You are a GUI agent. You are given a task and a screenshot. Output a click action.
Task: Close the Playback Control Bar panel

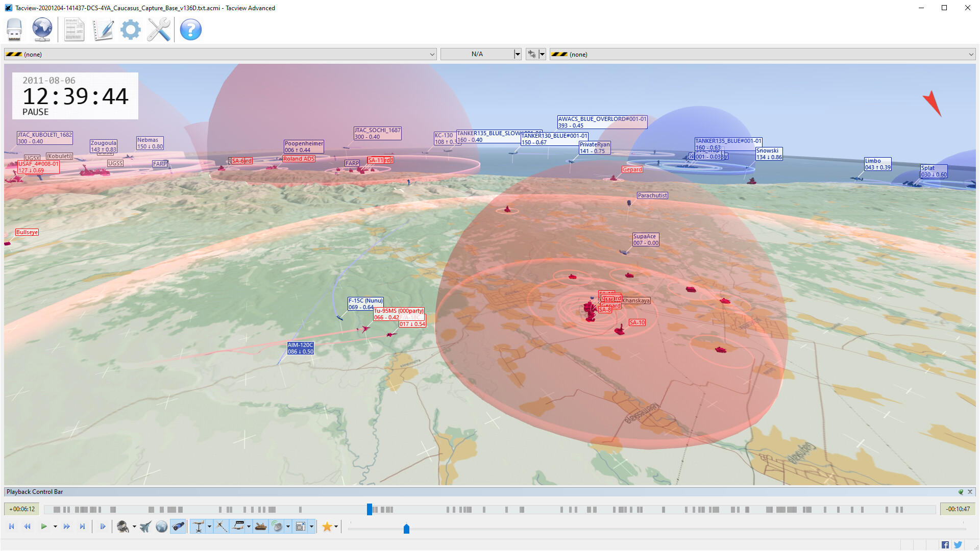coord(969,492)
